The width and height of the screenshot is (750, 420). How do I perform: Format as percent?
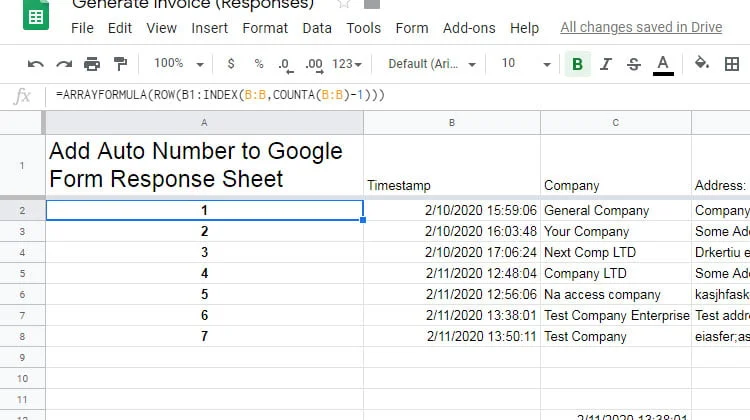coord(259,64)
